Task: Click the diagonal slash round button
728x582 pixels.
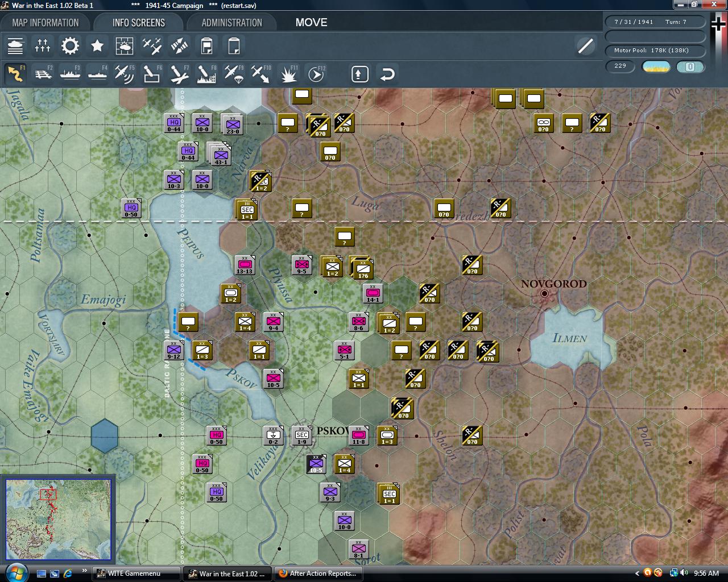Action: tap(585, 46)
